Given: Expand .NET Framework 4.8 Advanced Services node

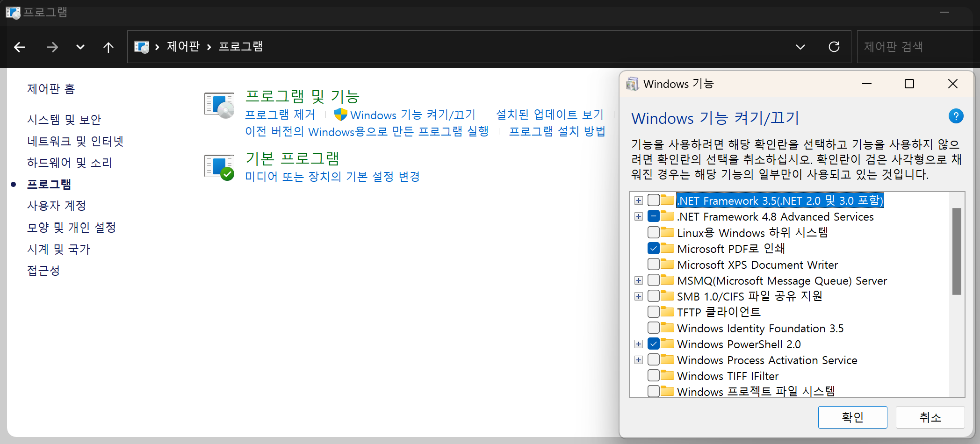Looking at the screenshot, I should pyautogui.click(x=639, y=216).
